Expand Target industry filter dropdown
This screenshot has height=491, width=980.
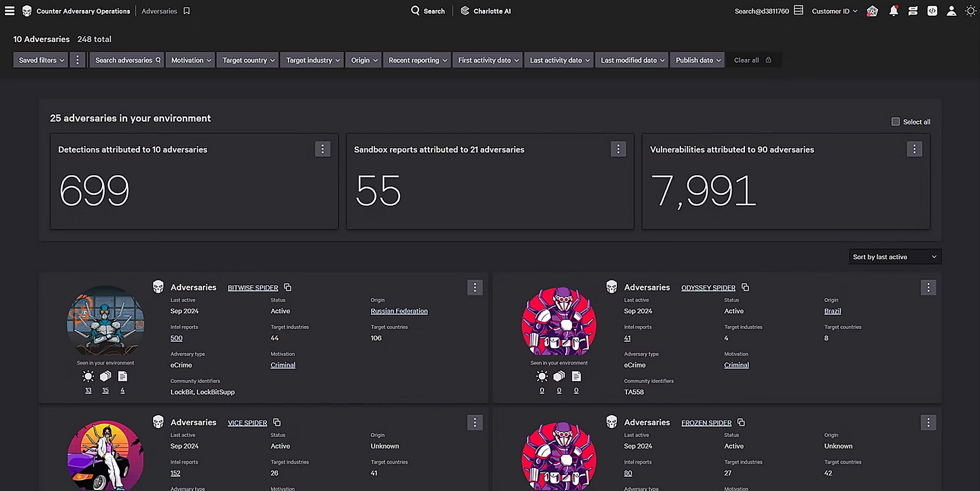[x=312, y=60]
